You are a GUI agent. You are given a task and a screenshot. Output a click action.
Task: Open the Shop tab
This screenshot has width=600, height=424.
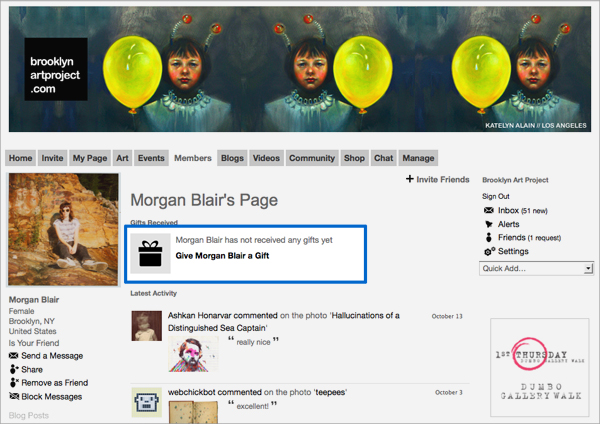(354, 158)
